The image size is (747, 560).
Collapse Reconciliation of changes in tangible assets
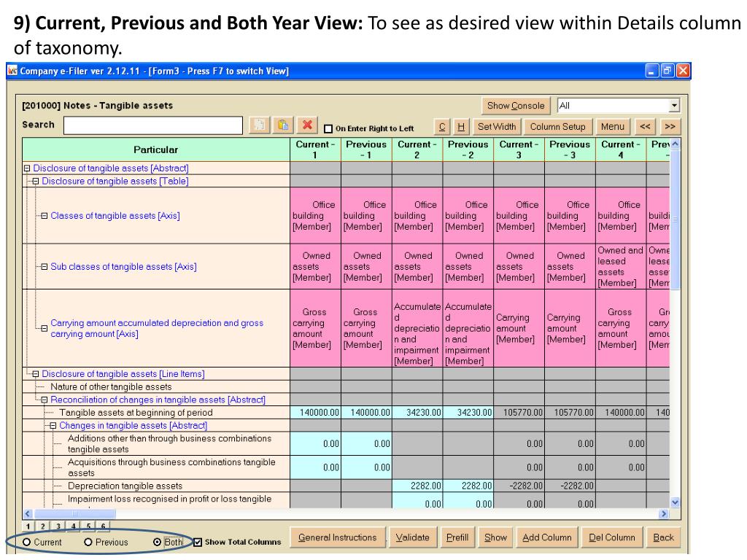[x=44, y=400]
